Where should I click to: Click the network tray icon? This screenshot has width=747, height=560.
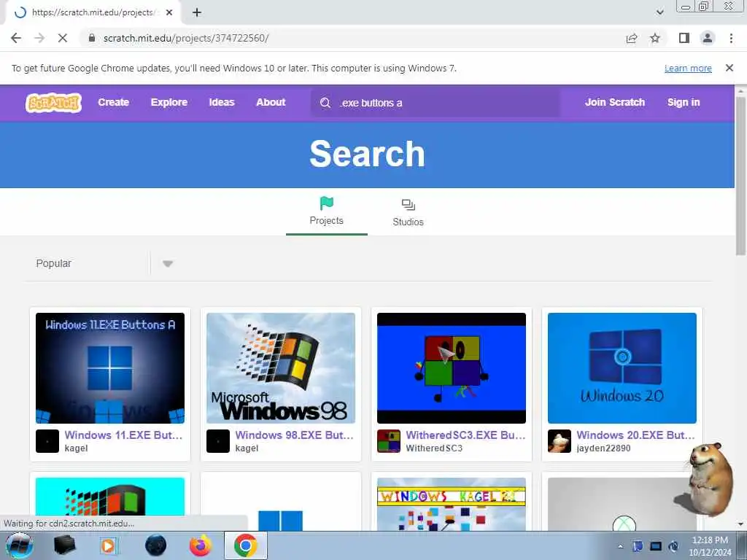(x=656, y=546)
